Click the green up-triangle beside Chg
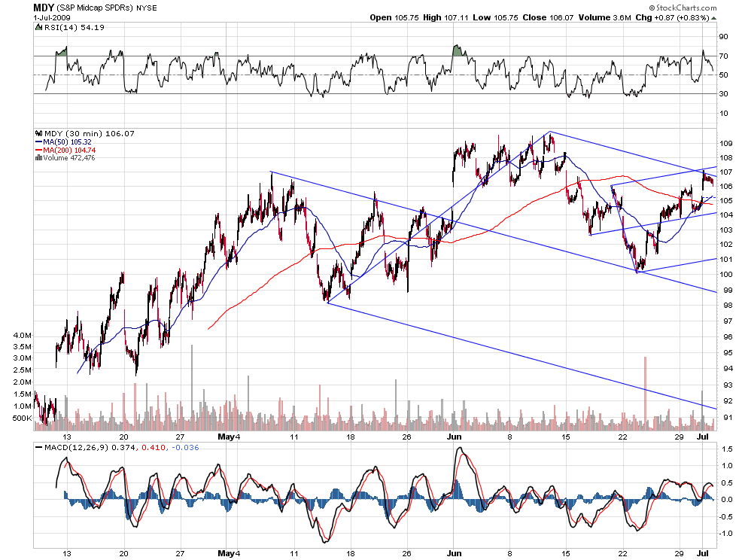 [x=714, y=18]
